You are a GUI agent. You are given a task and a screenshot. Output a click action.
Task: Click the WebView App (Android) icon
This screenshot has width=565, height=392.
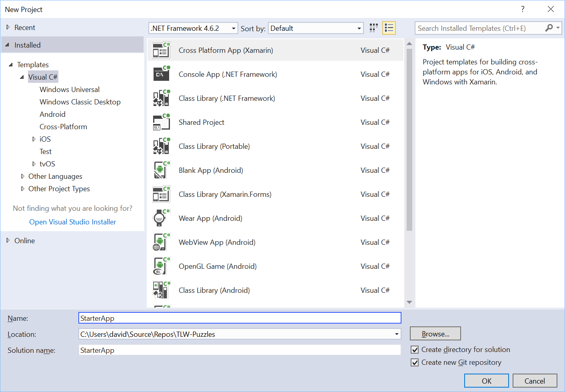click(162, 242)
